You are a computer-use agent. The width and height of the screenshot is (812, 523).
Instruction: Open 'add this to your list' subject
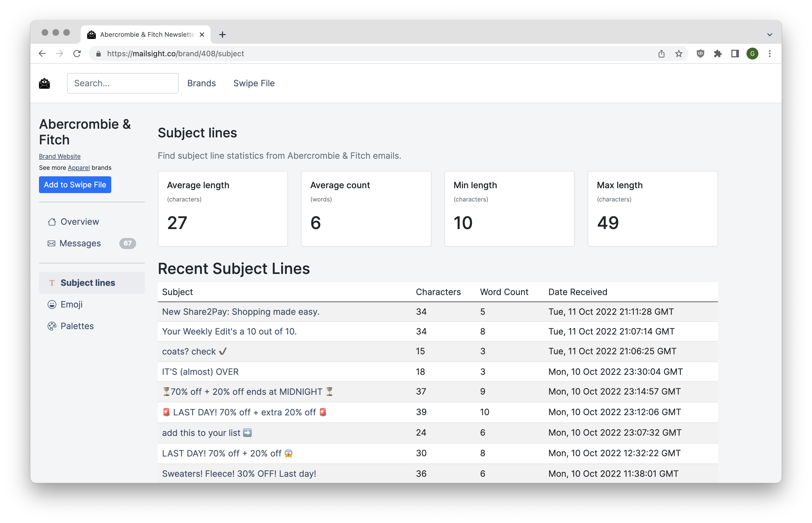coord(207,433)
